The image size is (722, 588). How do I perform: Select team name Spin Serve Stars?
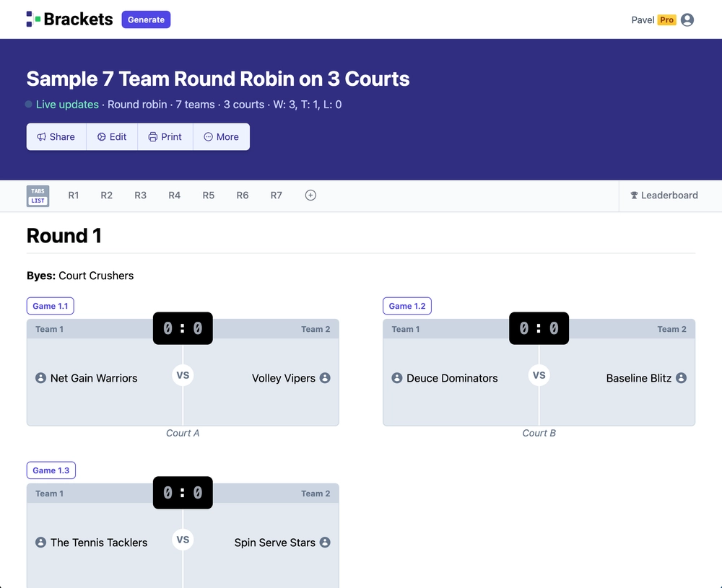pyautogui.click(x=275, y=543)
